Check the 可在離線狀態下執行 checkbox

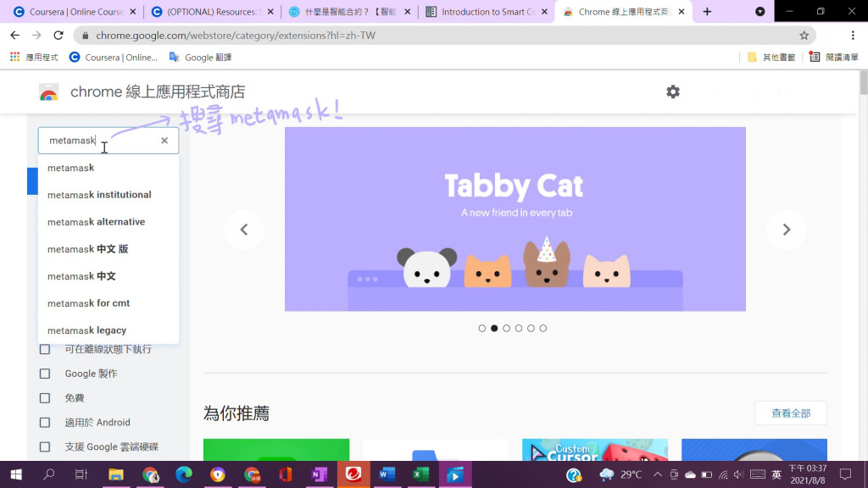click(45, 350)
